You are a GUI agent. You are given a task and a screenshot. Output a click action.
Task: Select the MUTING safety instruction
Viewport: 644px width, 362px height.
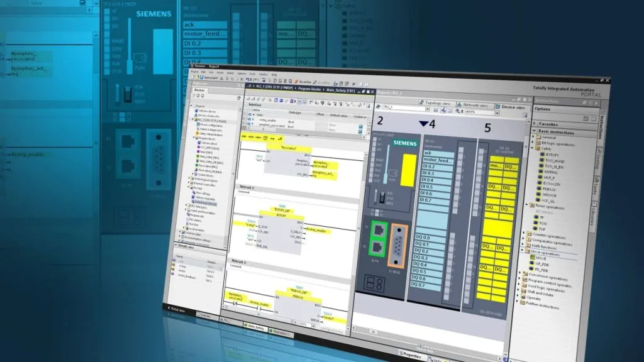pos(548,172)
